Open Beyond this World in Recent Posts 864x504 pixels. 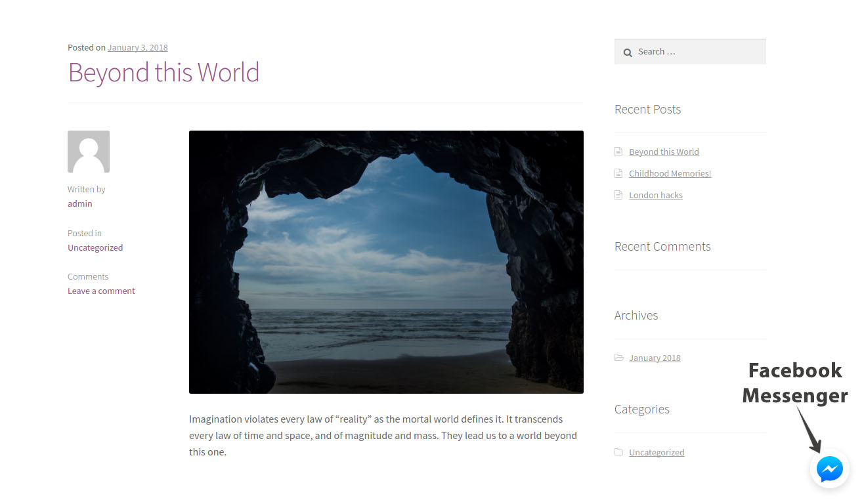[664, 152]
